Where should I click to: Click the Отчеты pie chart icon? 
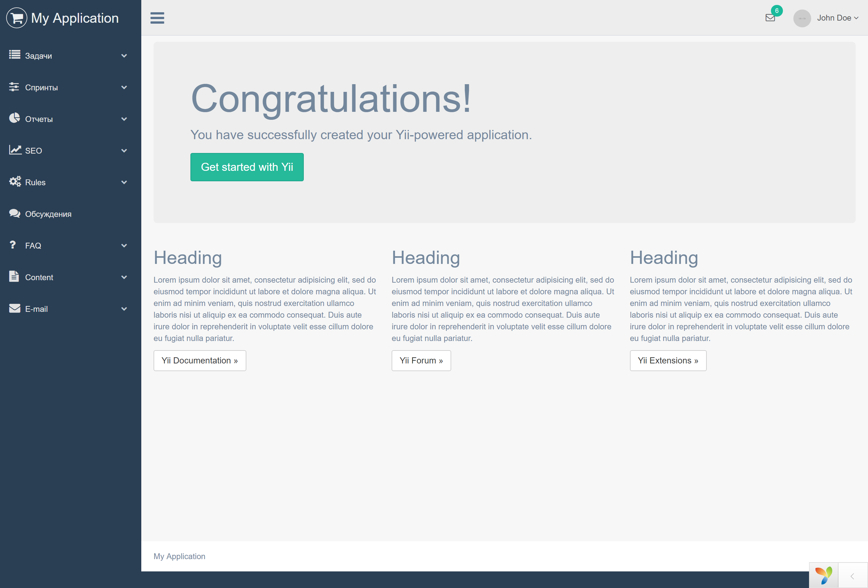point(14,118)
